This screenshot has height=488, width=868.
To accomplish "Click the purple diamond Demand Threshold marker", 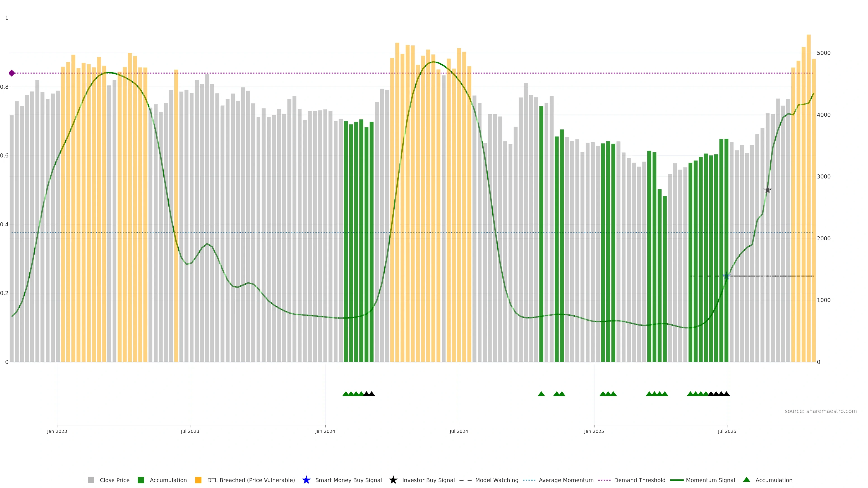I will pyautogui.click(x=12, y=73).
